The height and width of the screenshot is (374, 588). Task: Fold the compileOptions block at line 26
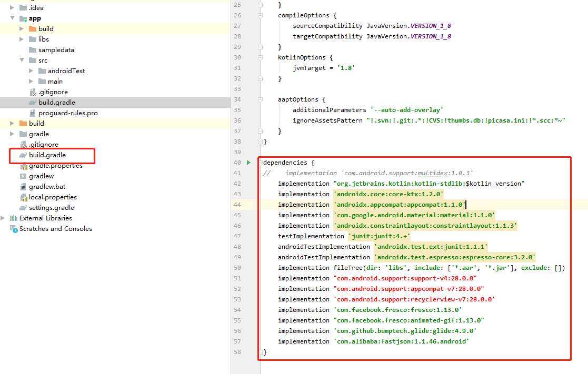[260, 15]
